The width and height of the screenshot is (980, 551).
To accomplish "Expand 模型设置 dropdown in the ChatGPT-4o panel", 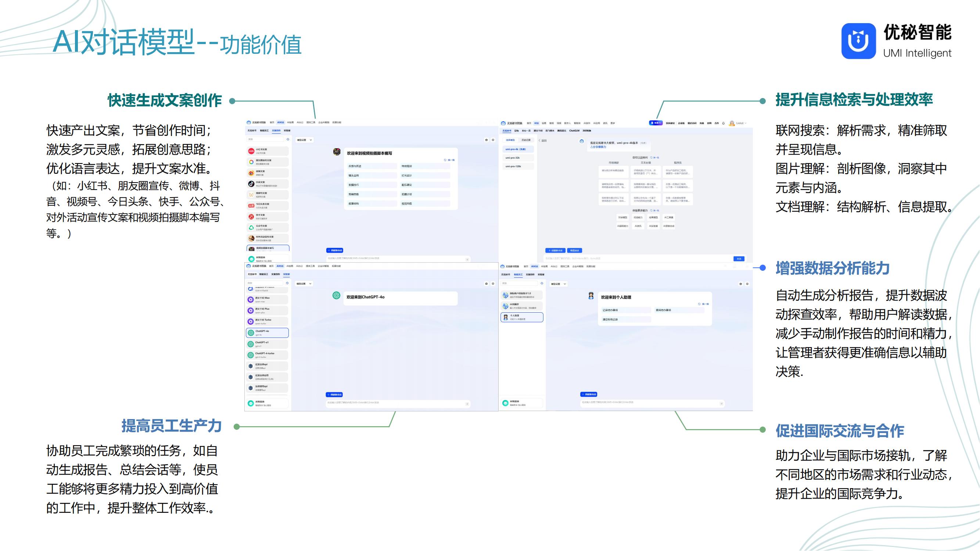I will tap(304, 284).
